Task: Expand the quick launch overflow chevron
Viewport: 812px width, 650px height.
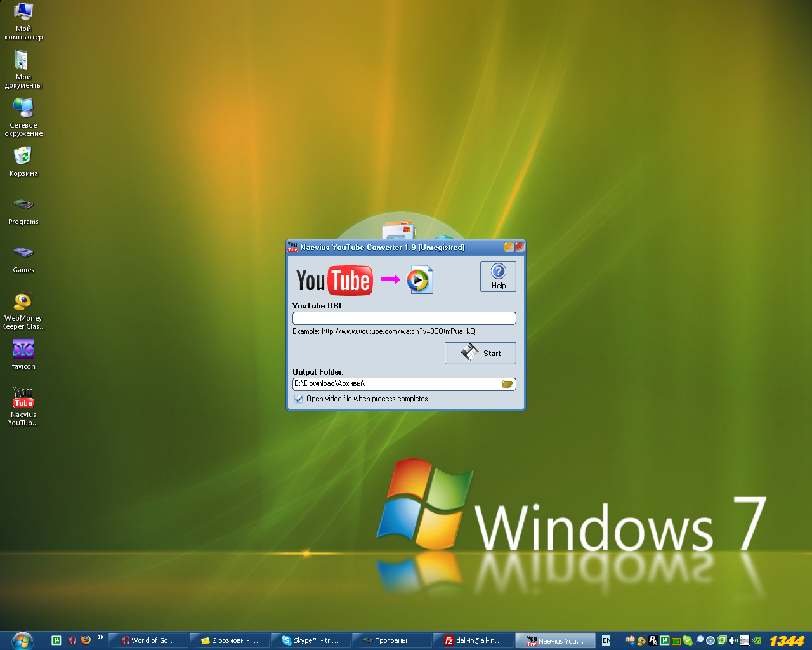Action: tap(100, 637)
